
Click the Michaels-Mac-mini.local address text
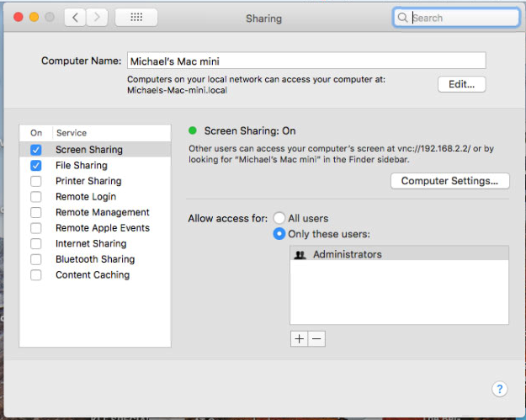tap(177, 90)
